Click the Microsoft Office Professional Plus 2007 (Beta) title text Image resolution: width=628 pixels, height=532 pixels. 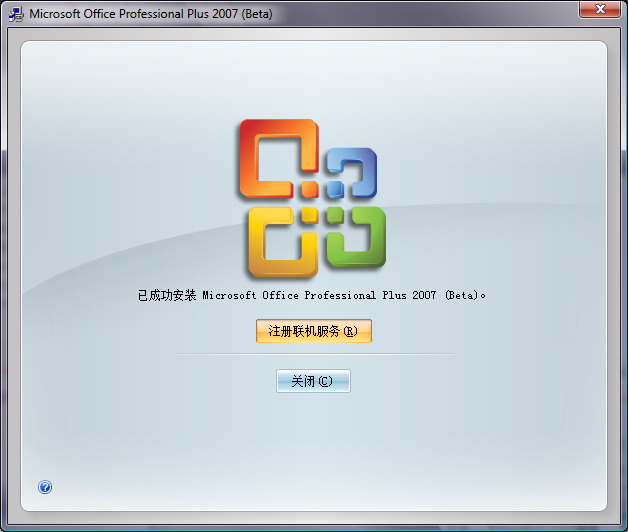[x=151, y=14]
